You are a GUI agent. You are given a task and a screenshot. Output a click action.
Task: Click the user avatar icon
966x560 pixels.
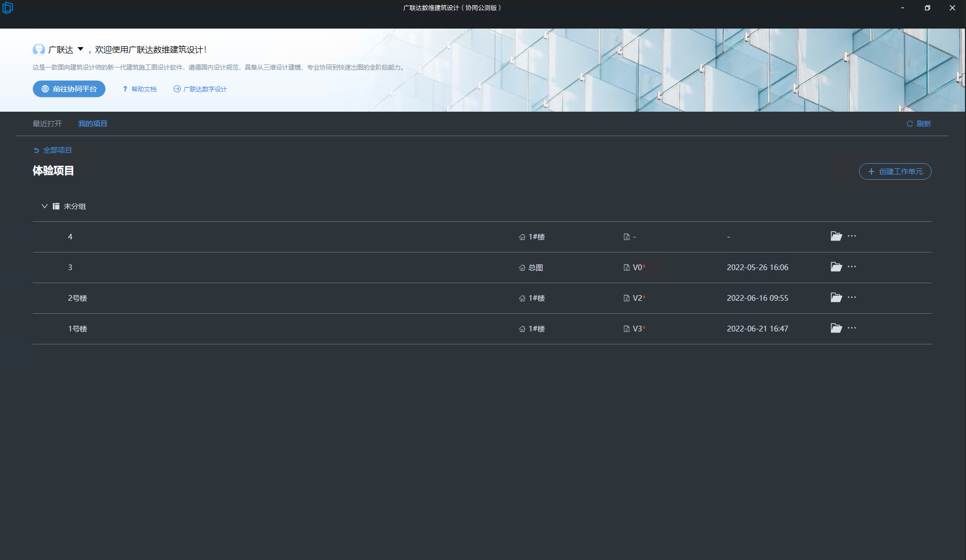(x=39, y=49)
